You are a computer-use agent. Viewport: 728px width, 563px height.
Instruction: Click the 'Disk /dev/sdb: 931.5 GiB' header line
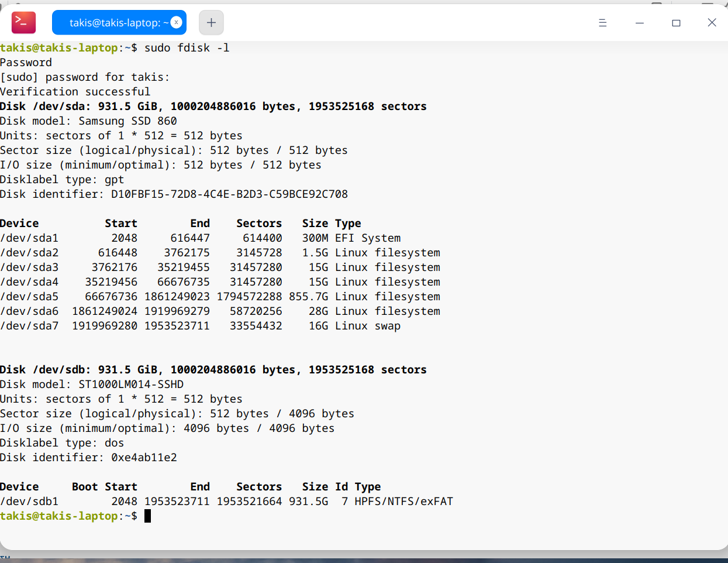(213, 369)
